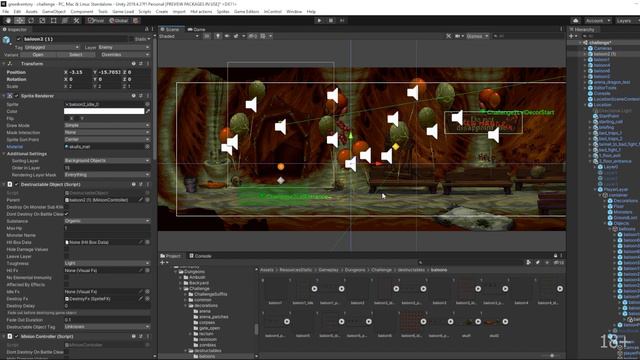The image size is (640, 360).
Task: Open scene camera settings icon
Action: pos(459,36)
